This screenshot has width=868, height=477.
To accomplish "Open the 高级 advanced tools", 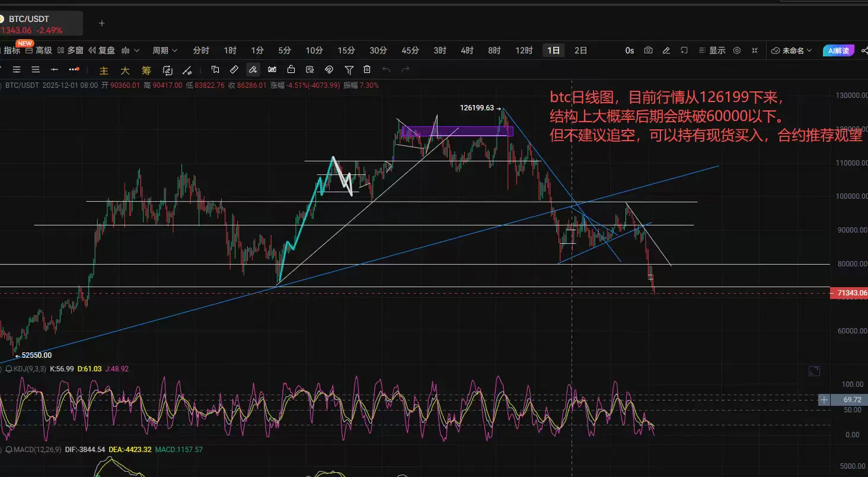I will pos(39,50).
